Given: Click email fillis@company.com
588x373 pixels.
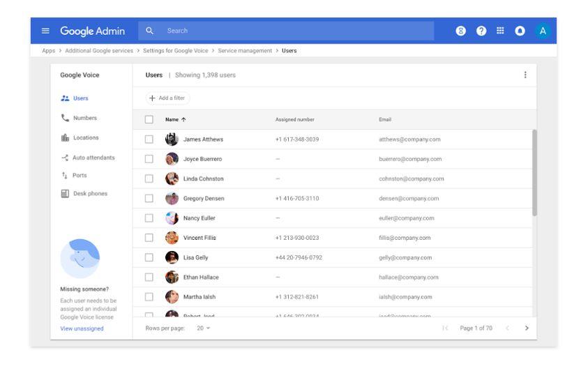Looking at the screenshot, I should [x=405, y=238].
